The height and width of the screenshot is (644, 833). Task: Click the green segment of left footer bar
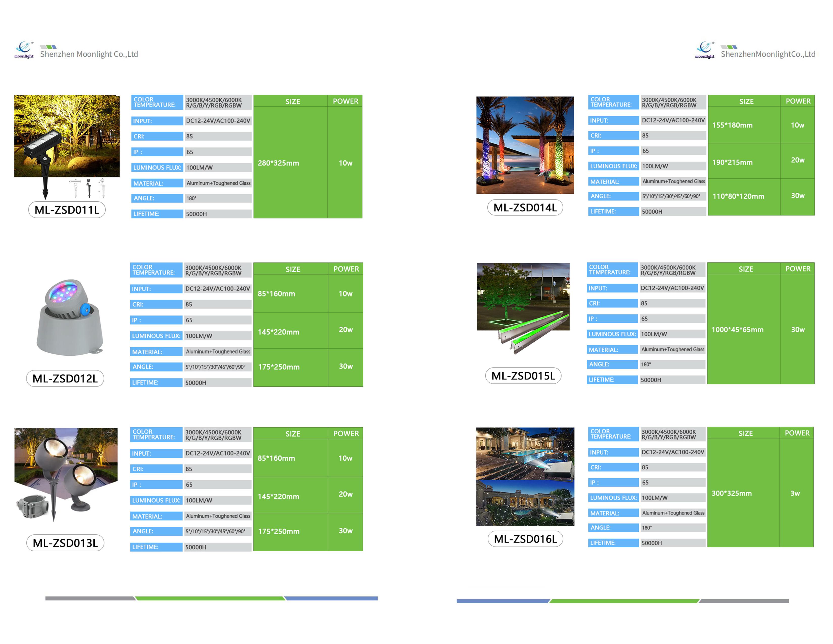pyautogui.click(x=210, y=598)
